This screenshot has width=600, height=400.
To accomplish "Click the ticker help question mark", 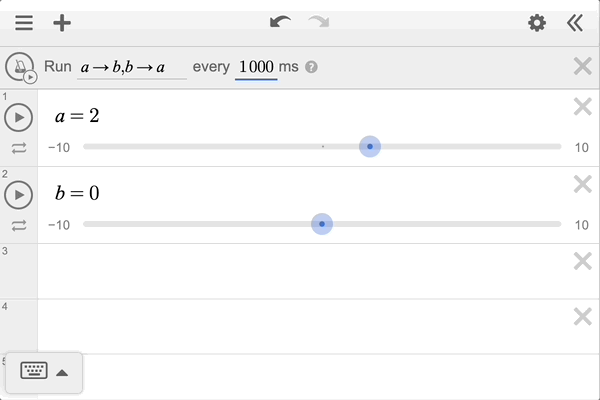I will coord(312,67).
